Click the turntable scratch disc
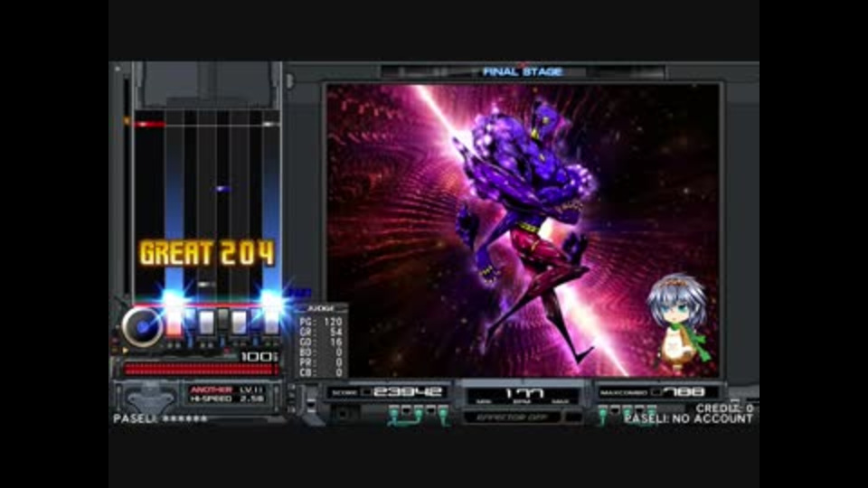 [142, 326]
